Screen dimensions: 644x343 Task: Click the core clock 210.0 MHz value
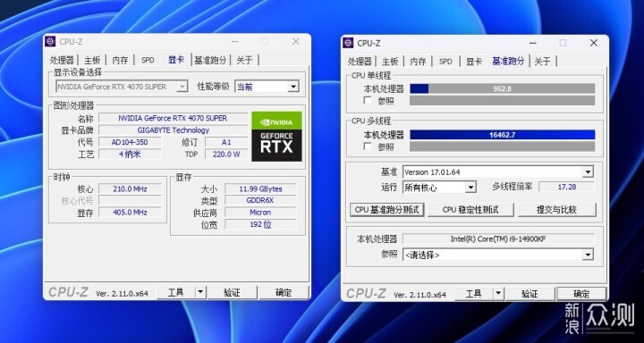[130, 189]
